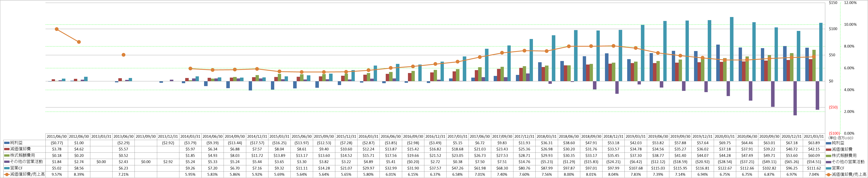Screen dimensions: 868x178
Task: Select the longest purple bar at 2020/12/31
Action: pyautogui.click(x=795, y=98)
